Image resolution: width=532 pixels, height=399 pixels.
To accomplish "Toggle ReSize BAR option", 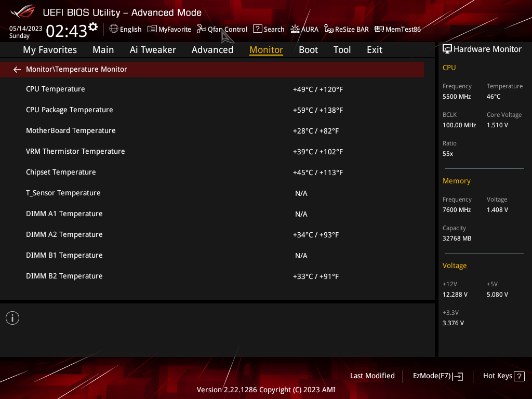I will [x=347, y=29].
